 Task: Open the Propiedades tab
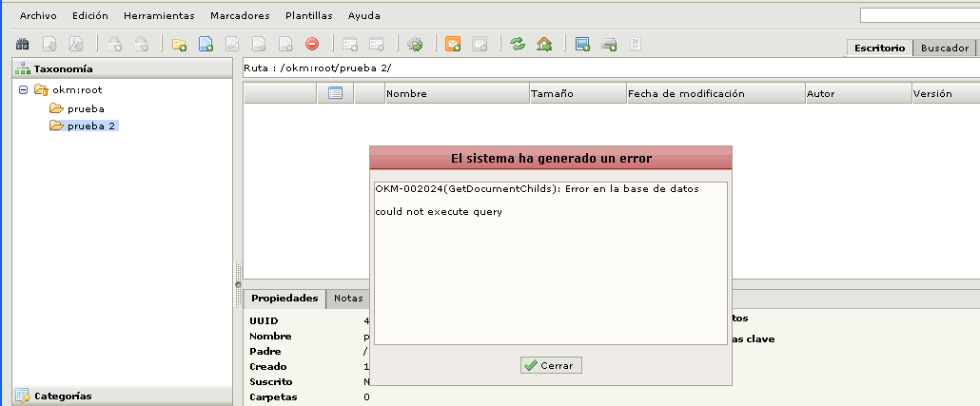click(x=284, y=299)
